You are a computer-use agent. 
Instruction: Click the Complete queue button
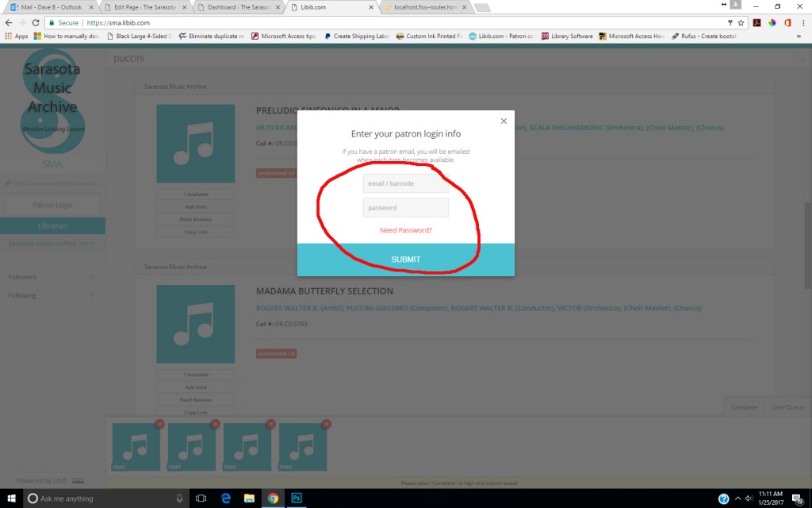[x=744, y=407]
